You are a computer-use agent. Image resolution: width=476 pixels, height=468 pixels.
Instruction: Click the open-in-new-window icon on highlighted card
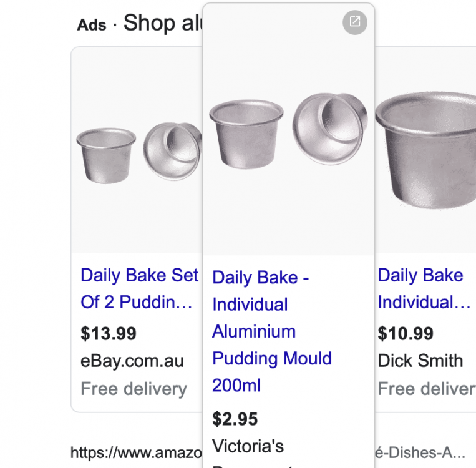point(355,22)
